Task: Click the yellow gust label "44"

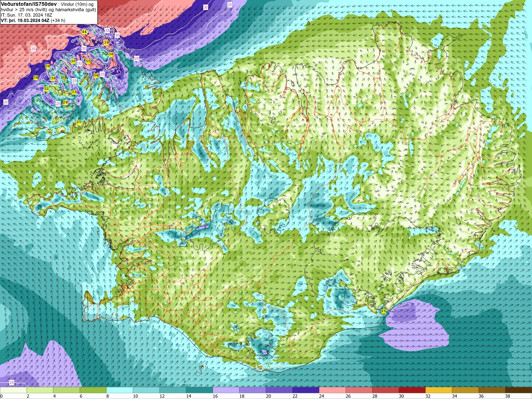Action: click(x=84, y=32)
